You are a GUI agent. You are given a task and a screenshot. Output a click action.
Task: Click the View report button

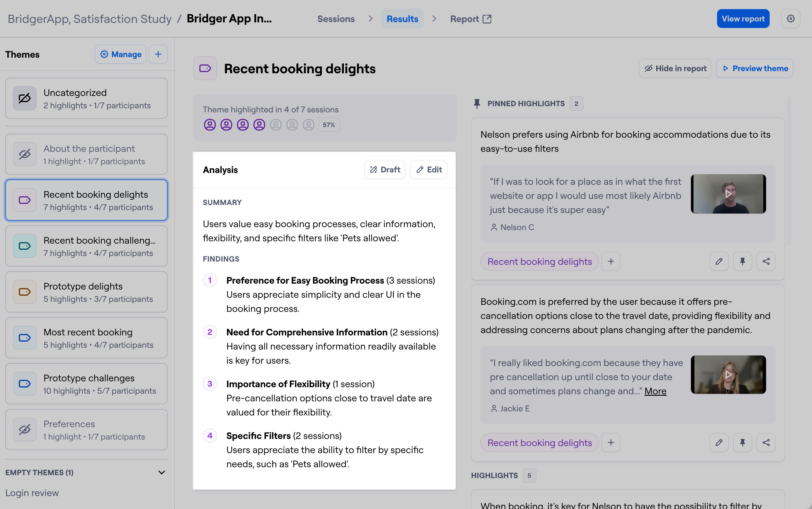point(743,18)
